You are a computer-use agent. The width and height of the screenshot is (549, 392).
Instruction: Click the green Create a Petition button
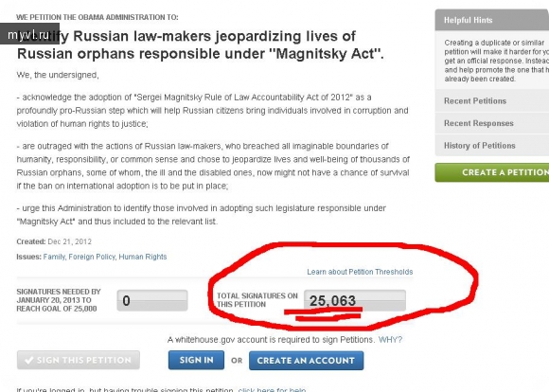(x=491, y=172)
